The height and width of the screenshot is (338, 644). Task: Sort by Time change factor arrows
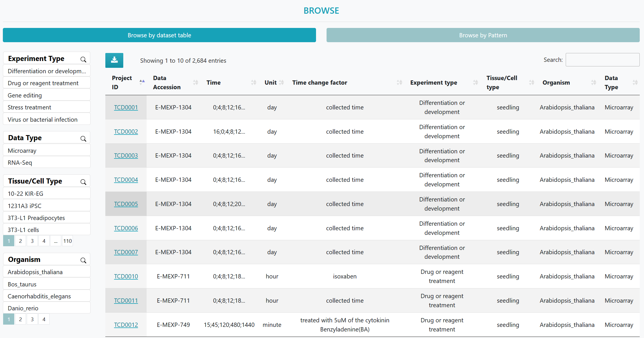click(x=399, y=82)
